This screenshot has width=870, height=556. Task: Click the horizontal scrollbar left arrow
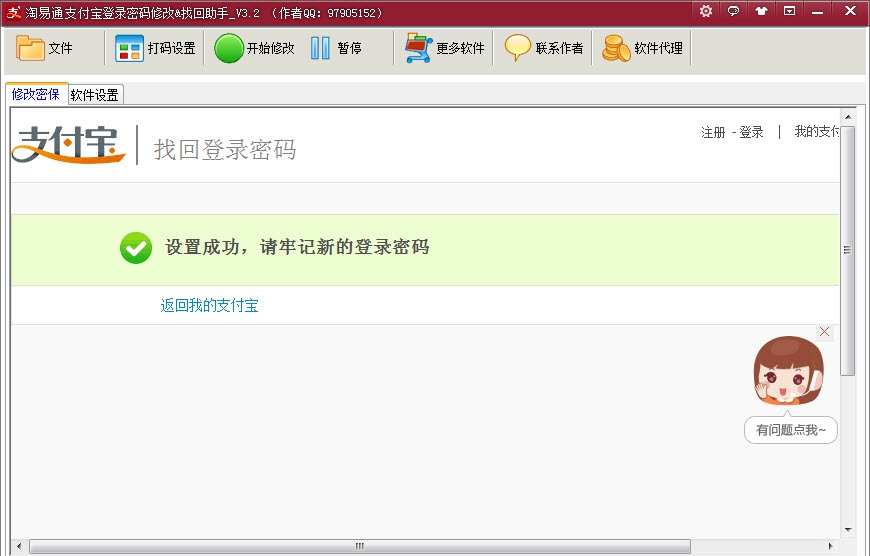[19, 547]
